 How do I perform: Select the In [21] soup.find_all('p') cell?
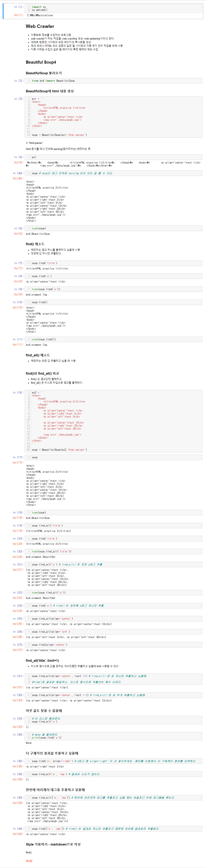click(114, 564)
